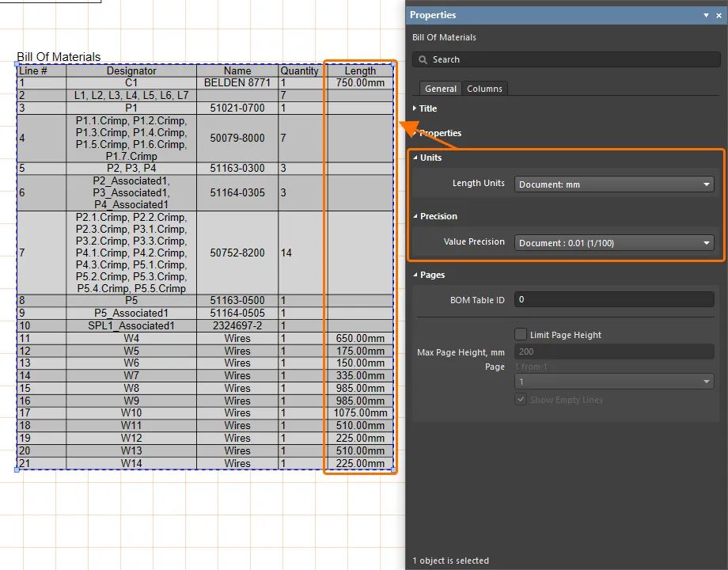Click the Length column header in table
The width and height of the screenshot is (728, 570).
(360, 70)
